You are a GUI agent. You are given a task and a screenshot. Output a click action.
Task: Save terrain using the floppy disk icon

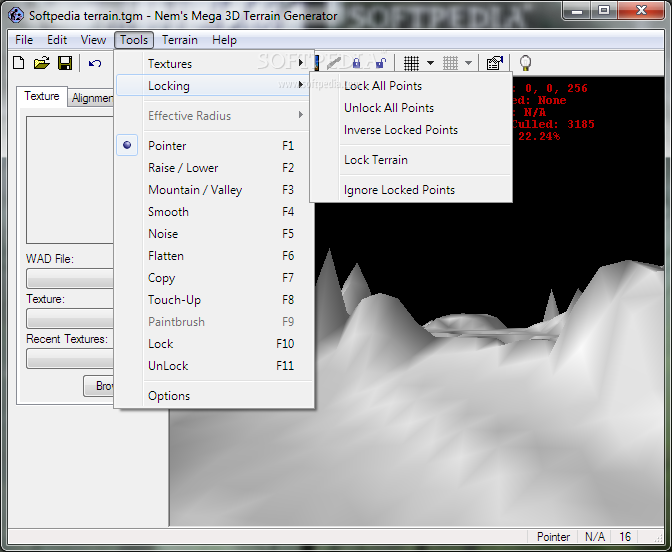point(65,63)
